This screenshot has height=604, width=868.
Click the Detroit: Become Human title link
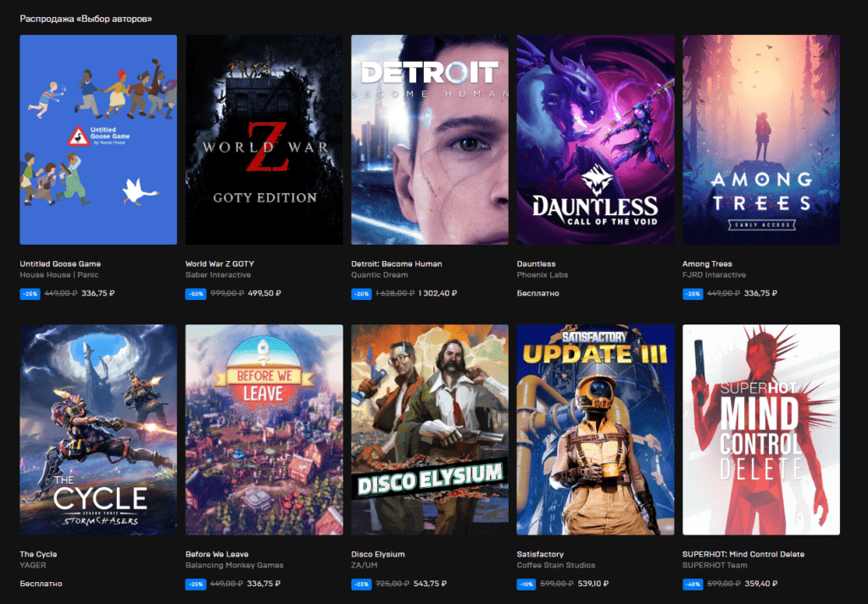(x=397, y=263)
